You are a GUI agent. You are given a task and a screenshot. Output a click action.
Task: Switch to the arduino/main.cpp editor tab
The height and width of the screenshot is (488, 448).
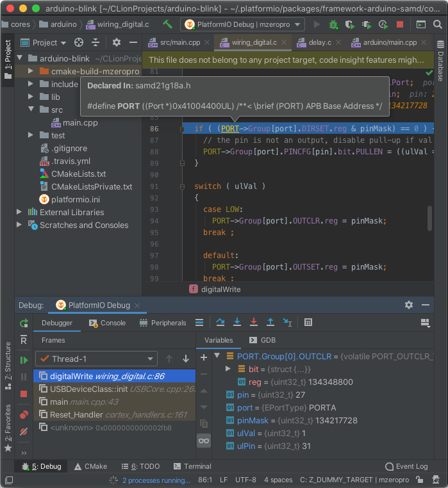[390, 42]
